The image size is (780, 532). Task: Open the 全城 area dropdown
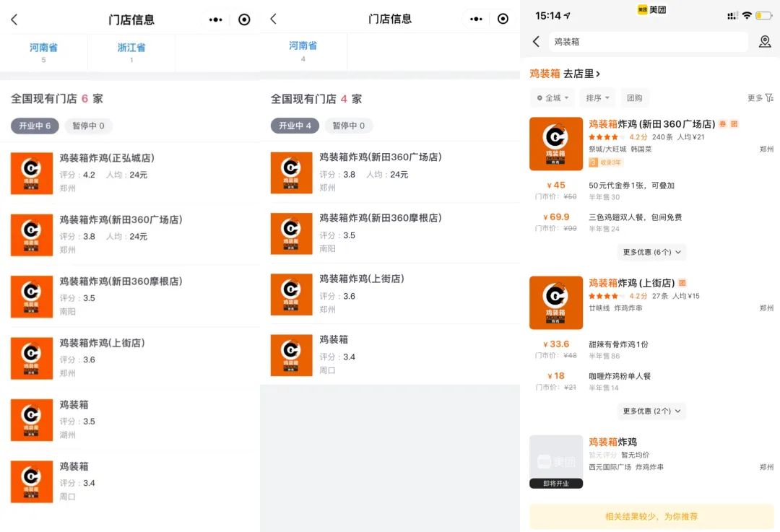pyautogui.click(x=552, y=98)
